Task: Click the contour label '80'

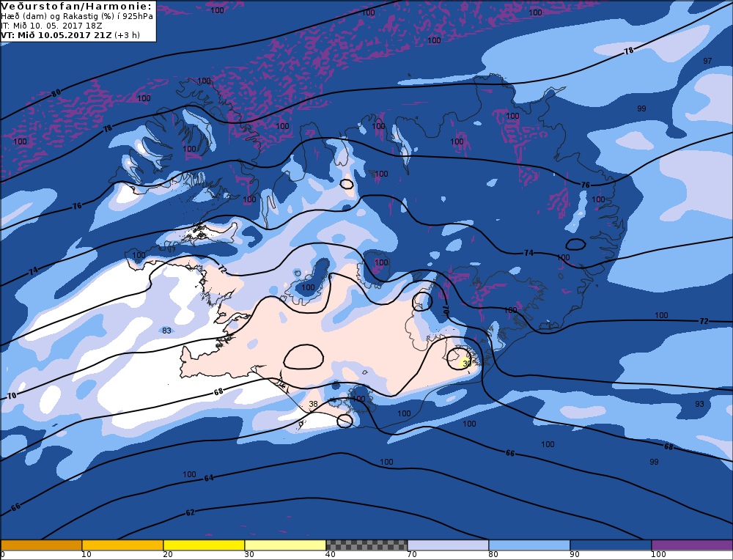Action: click(56, 94)
